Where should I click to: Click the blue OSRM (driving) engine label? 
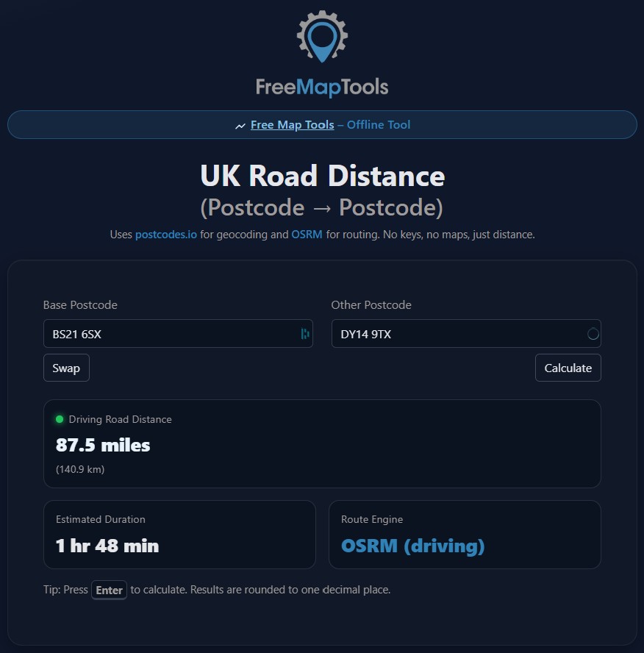[412, 546]
